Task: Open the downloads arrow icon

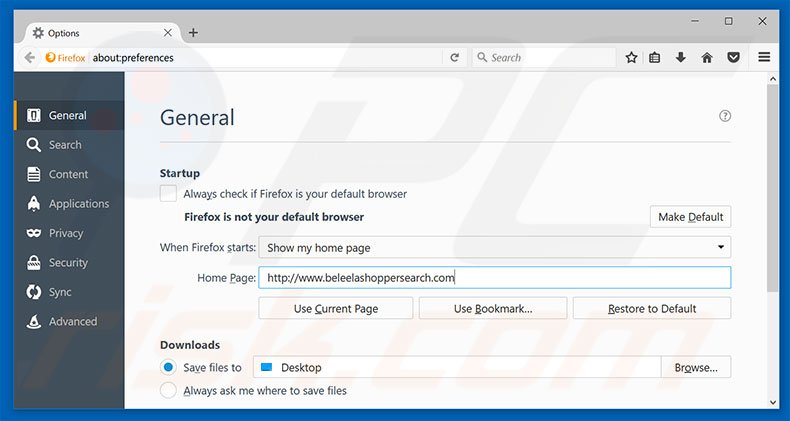Action: coord(681,57)
